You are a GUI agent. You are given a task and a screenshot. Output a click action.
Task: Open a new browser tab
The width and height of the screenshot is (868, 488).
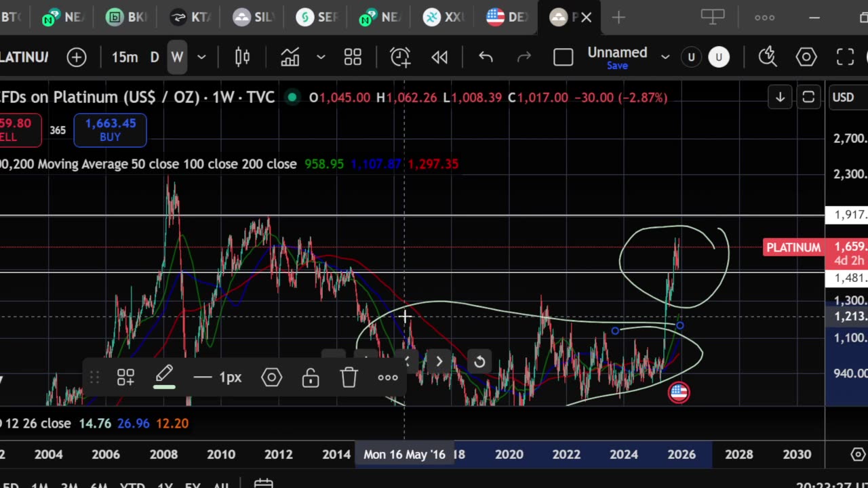pyautogui.click(x=618, y=18)
